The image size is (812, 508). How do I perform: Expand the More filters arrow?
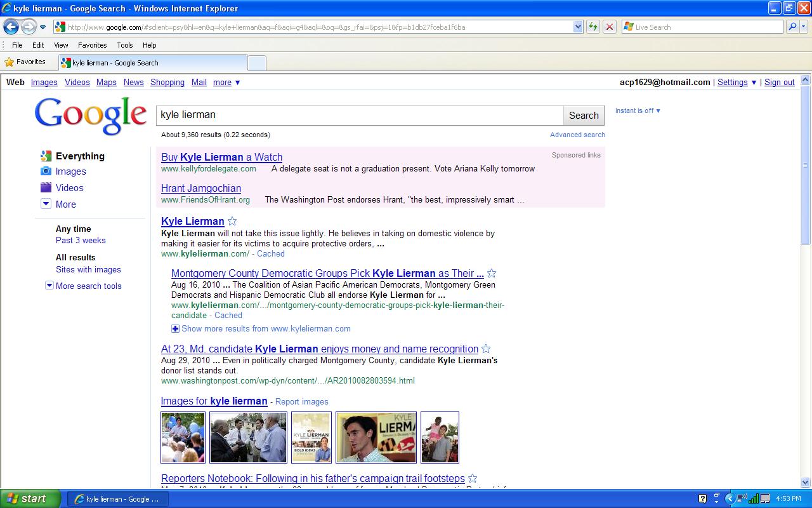46,204
